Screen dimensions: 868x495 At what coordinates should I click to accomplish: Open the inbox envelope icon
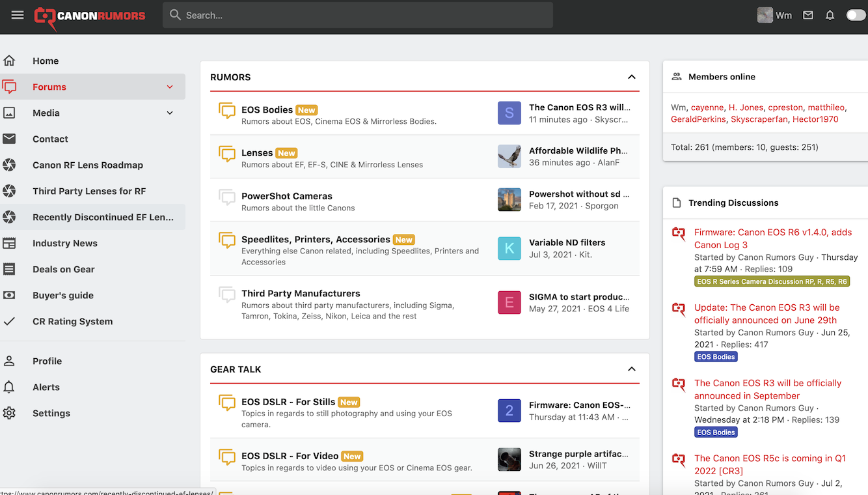pos(808,15)
